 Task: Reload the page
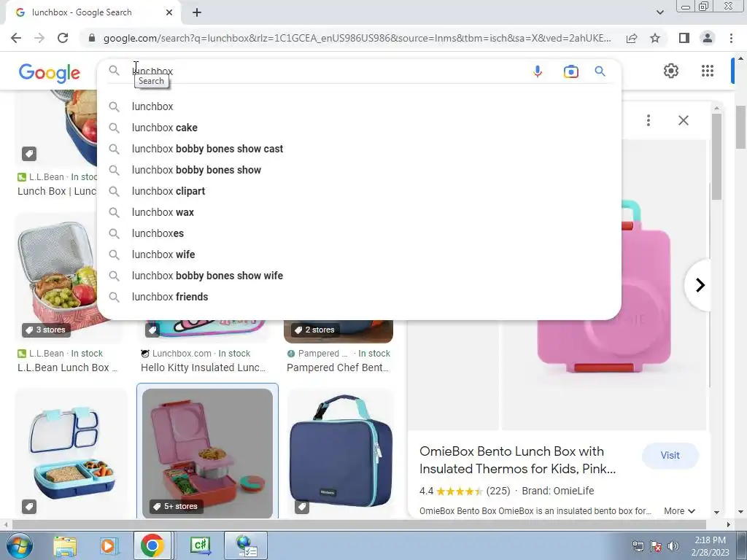coord(63,38)
